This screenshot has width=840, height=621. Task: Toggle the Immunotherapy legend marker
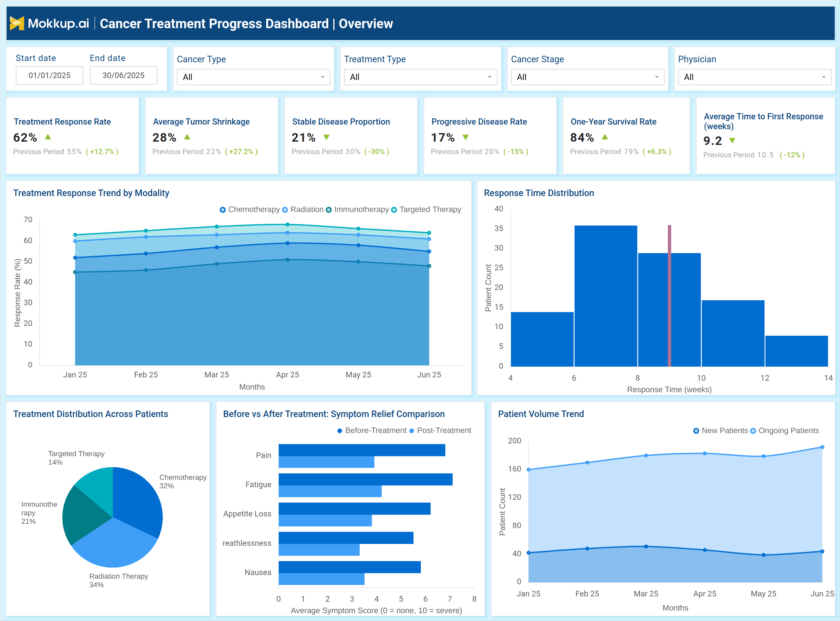[x=329, y=210]
